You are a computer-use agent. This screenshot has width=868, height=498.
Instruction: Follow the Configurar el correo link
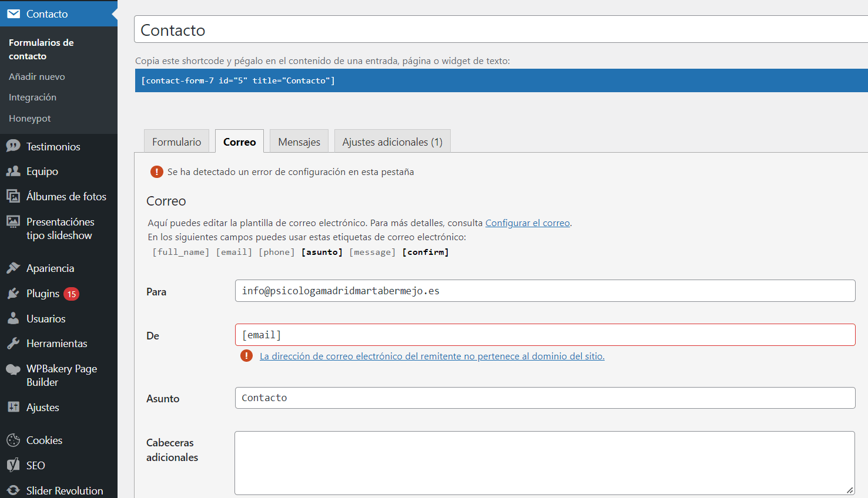[x=528, y=223]
